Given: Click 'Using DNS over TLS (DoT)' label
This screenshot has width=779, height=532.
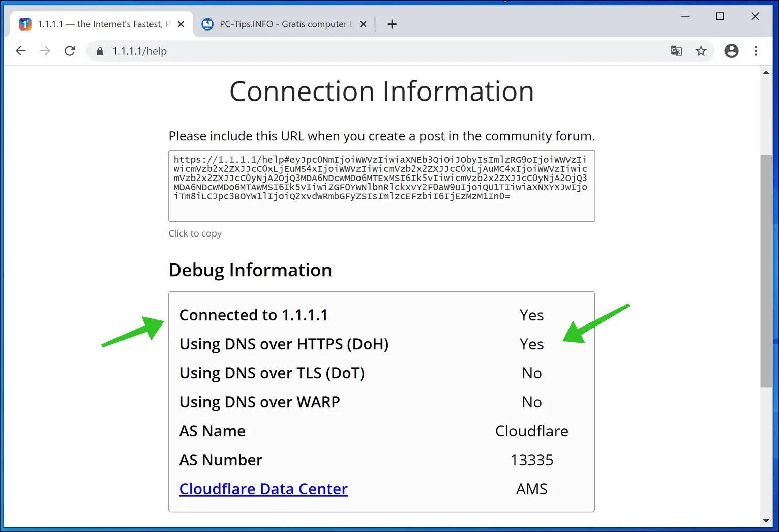Looking at the screenshot, I should click(272, 373).
